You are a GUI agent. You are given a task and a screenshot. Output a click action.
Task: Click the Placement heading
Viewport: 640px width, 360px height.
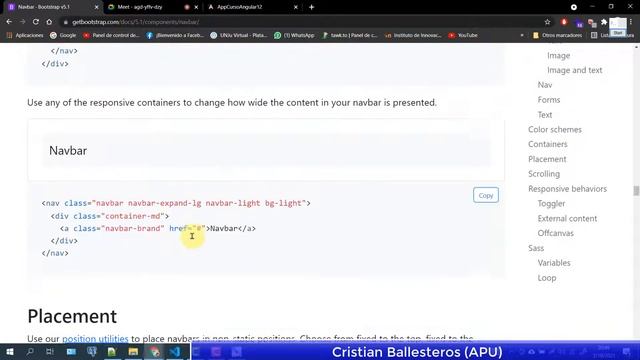click(x=72, y=316)
